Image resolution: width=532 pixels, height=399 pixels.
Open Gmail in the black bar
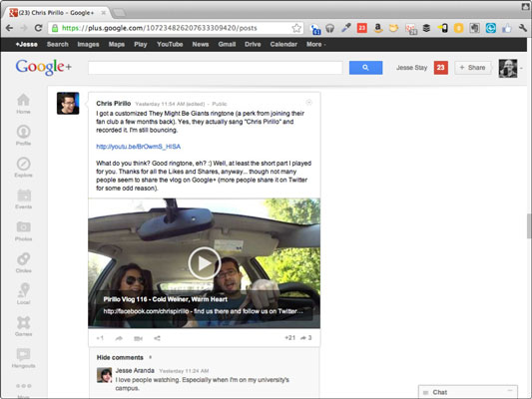coord(227,45)
